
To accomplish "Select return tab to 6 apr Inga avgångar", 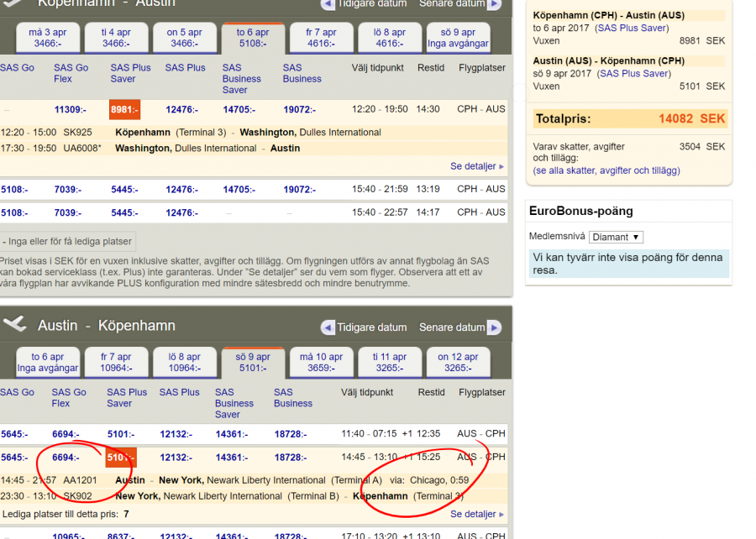I will tap(48, 362).
